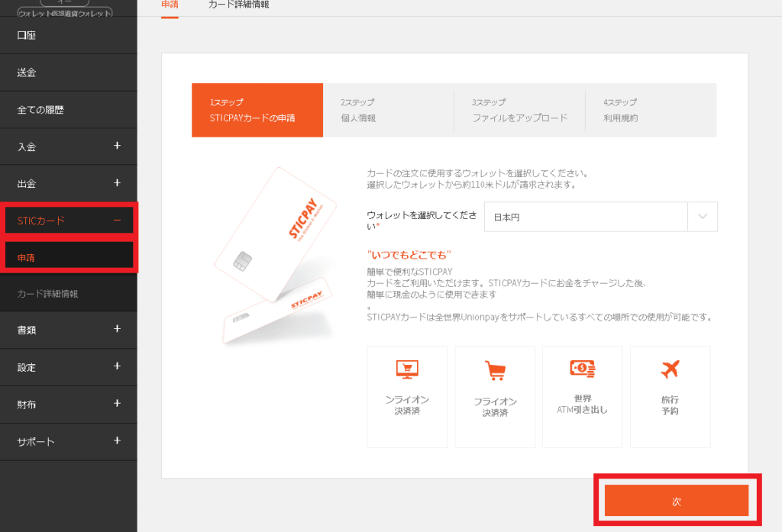Click the ATM cash withdrawal icon
The width and height of the screenshot is (782, 532).
tap(583, 369)
